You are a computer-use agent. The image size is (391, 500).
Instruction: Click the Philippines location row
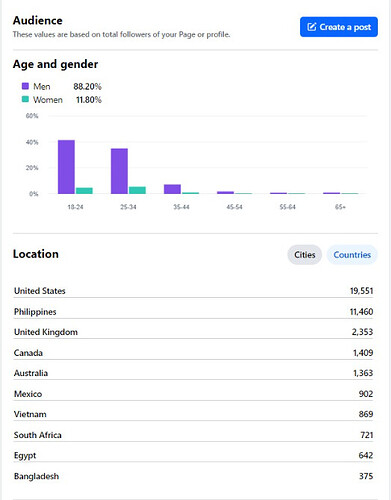click(193, 312)
